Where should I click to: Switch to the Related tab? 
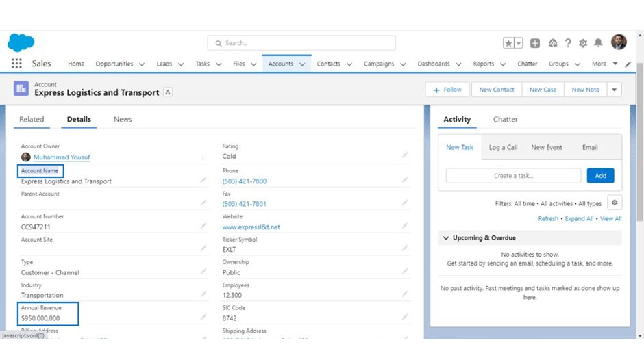pos(32,120)
